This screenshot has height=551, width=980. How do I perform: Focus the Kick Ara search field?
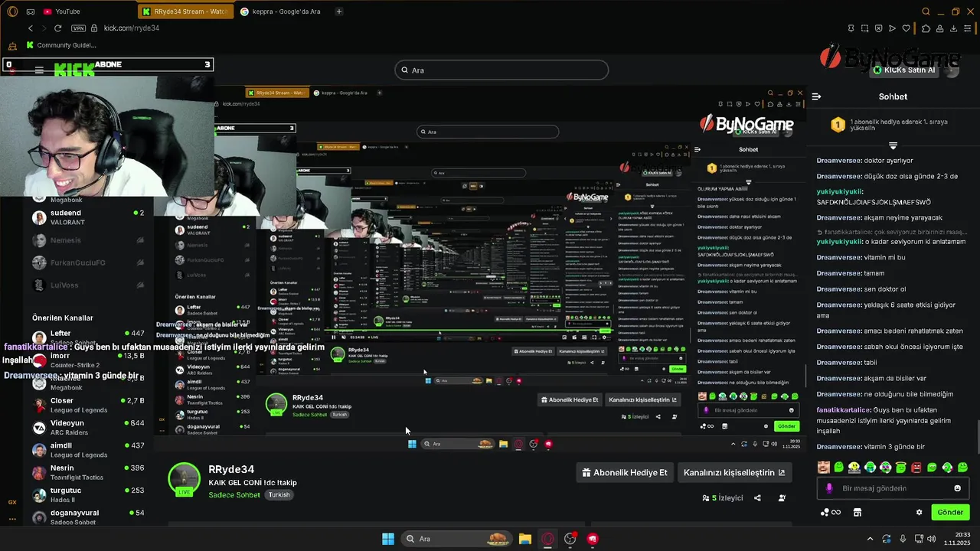click(x=501, y=70)
